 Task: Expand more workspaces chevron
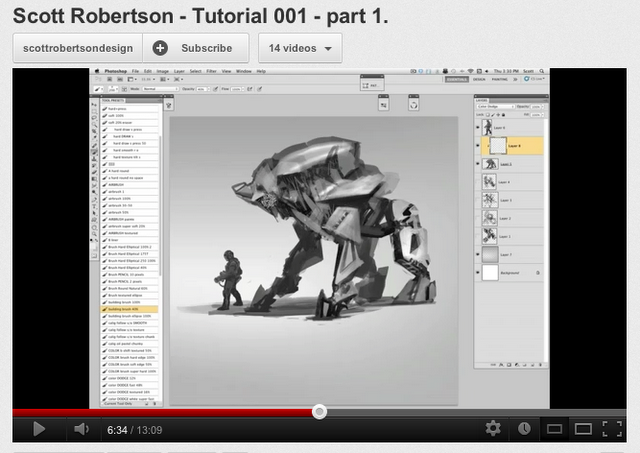tap(516, 79)
